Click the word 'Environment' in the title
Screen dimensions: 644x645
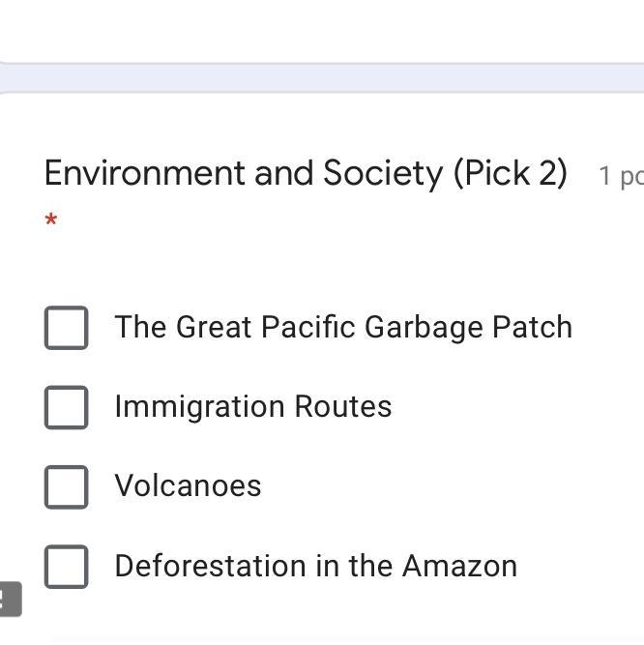click(145, 173)
